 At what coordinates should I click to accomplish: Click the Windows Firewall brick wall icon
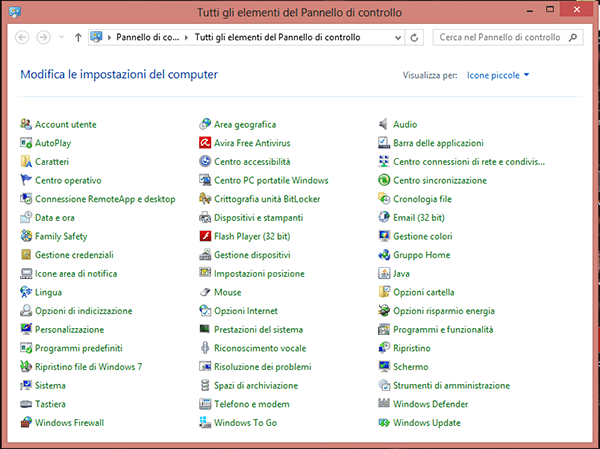click(26, 423)
